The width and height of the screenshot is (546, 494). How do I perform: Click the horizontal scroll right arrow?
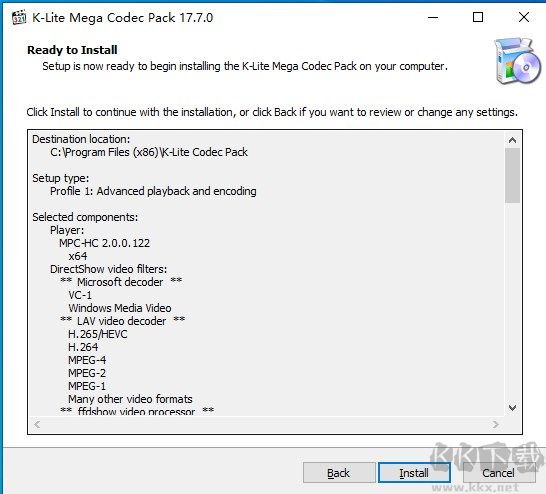(496, 424)
